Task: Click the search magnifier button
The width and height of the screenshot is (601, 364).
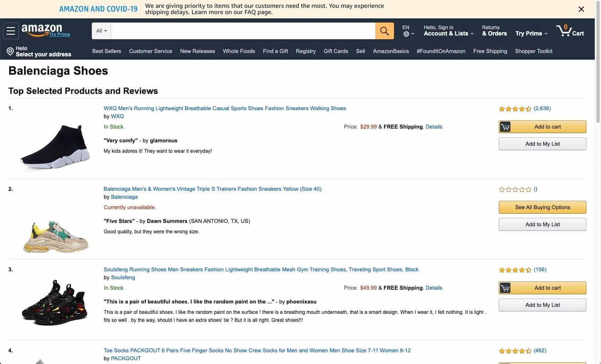Action: [x=384, y=31]
